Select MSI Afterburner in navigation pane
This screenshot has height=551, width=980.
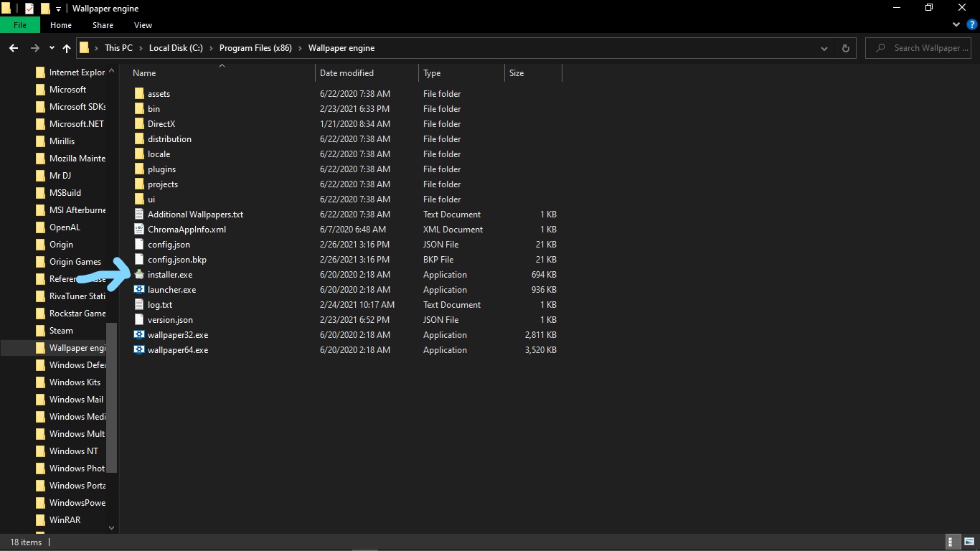77,210
